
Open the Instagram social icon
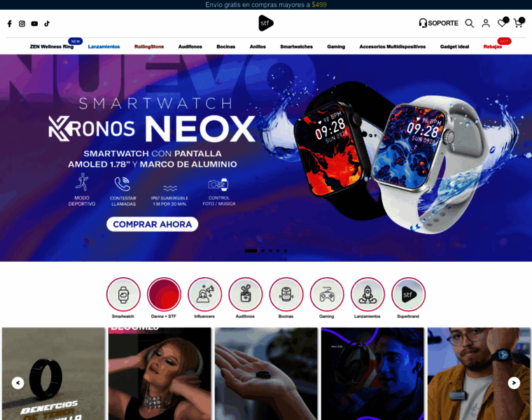(22, 23)
